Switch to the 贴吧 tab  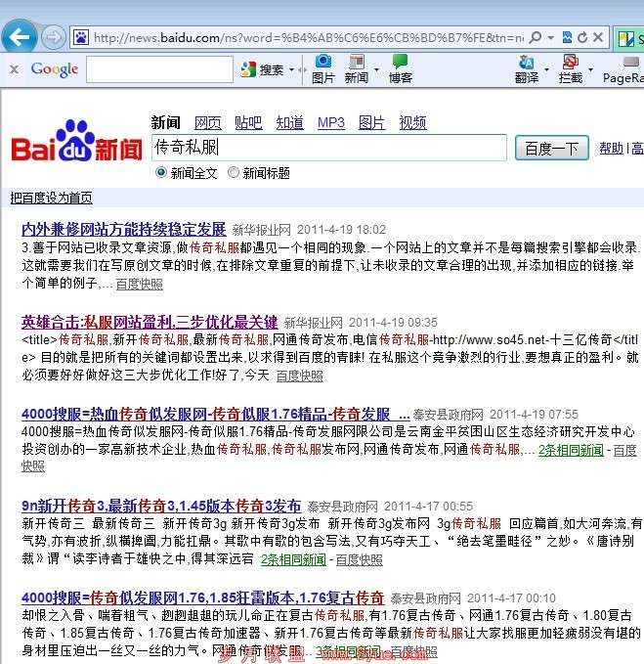[x=248, y=123]
